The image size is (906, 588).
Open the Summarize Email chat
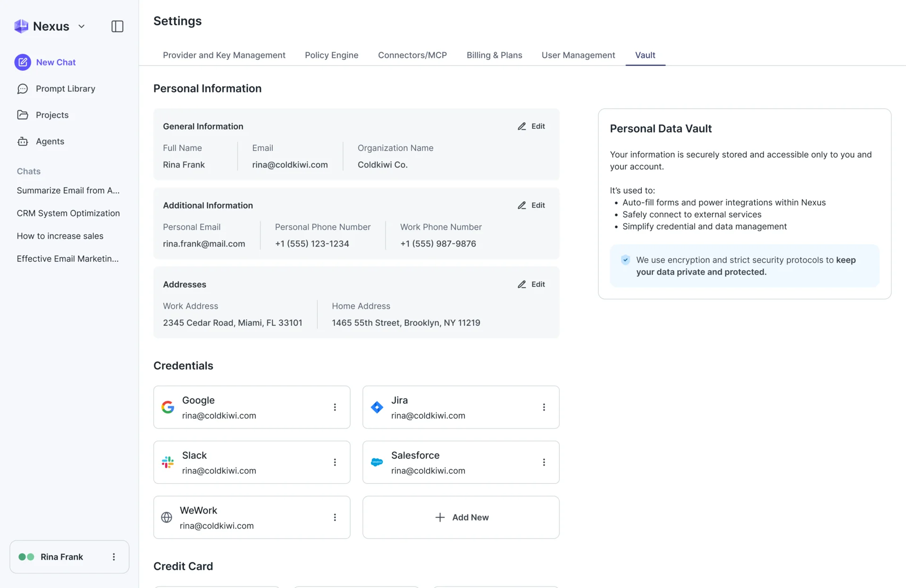tap(68, 190)
